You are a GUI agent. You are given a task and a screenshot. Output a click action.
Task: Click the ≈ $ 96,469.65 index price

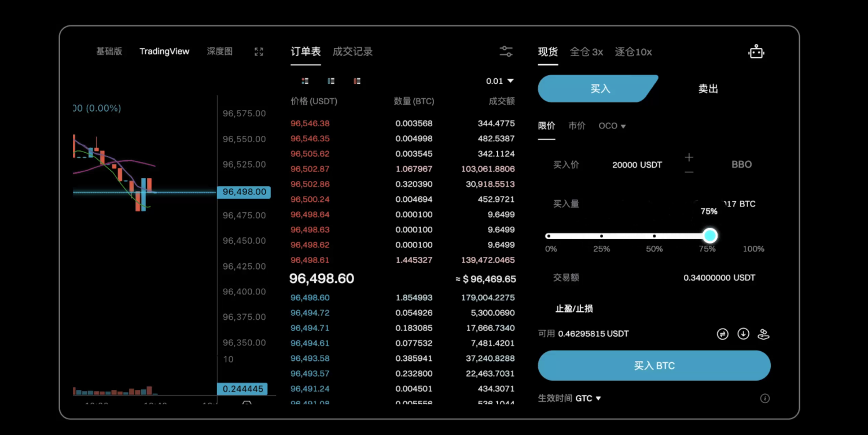(x=486, y=279)
